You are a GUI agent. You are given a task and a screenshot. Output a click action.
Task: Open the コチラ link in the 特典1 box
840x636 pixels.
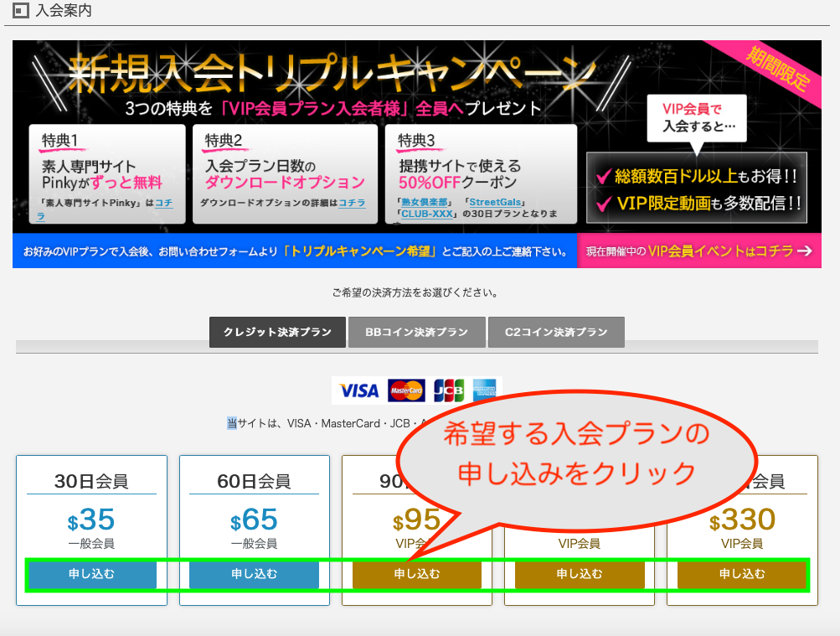(x=163, y=203)
